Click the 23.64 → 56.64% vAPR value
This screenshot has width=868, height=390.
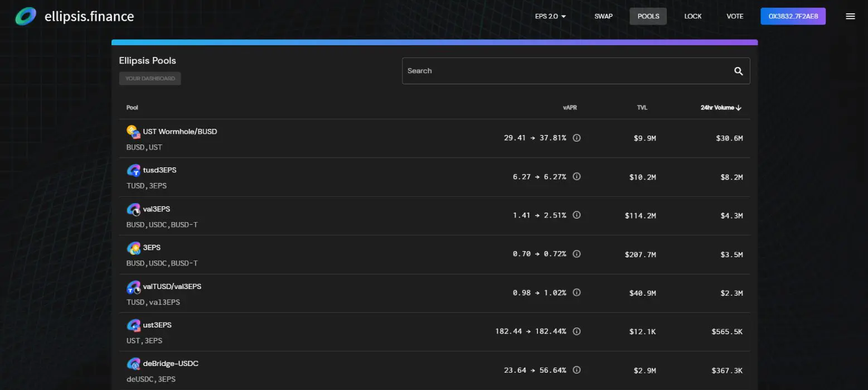[535, 370]
